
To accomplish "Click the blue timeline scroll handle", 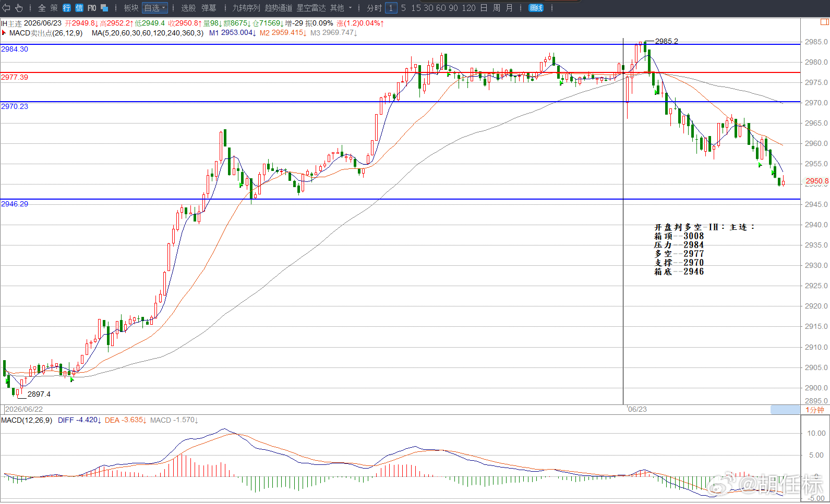I will tap(785, 410).
